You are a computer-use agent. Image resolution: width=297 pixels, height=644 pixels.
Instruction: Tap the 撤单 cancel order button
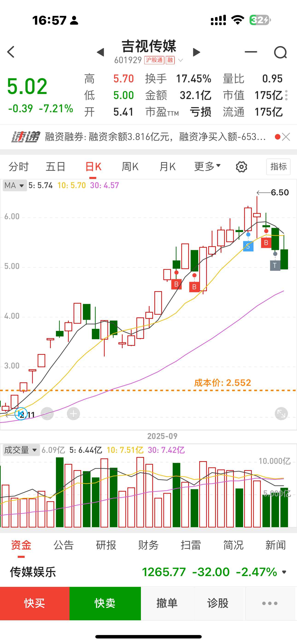tap(167, 603)
